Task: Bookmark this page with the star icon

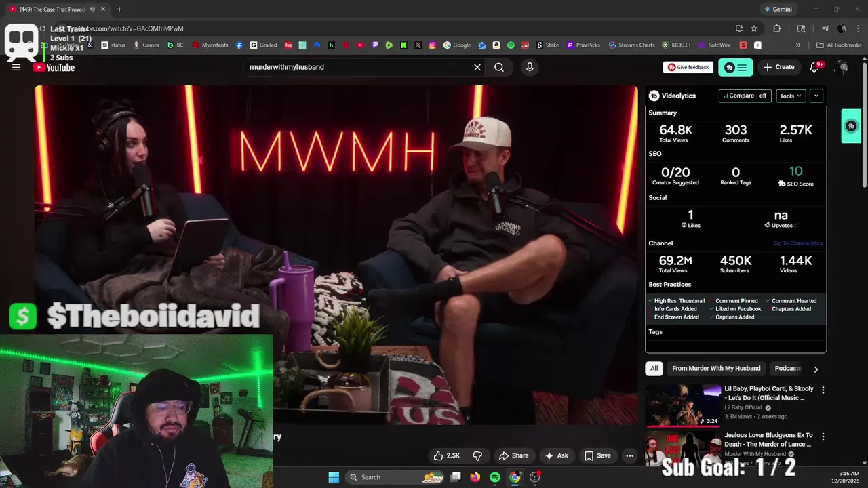Action: click(754, 28)
